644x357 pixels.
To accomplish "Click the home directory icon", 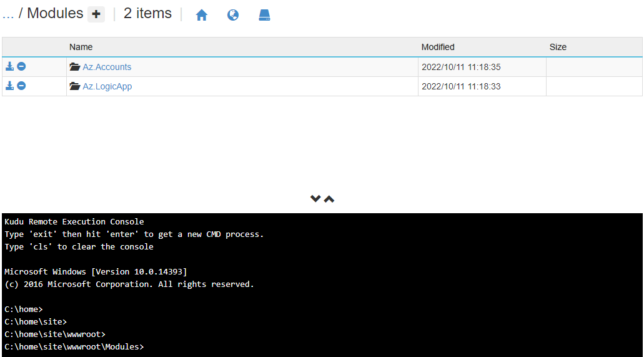I will [201, 15].
